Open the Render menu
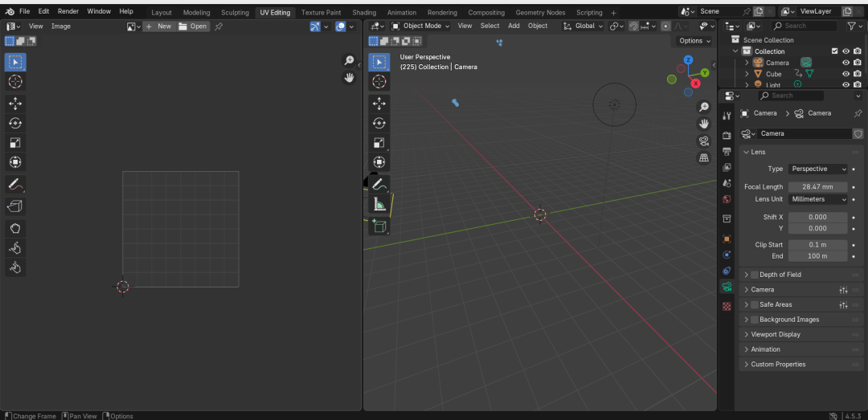 [68, 11]
